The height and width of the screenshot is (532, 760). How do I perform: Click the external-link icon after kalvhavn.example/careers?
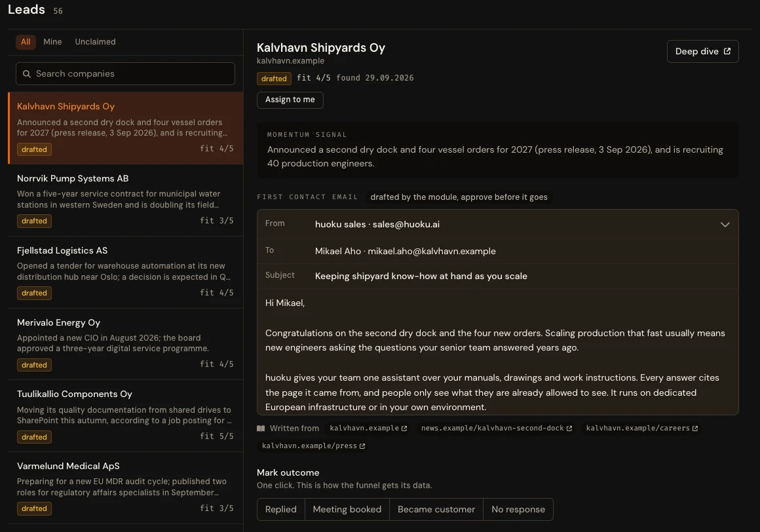(695, 428)
